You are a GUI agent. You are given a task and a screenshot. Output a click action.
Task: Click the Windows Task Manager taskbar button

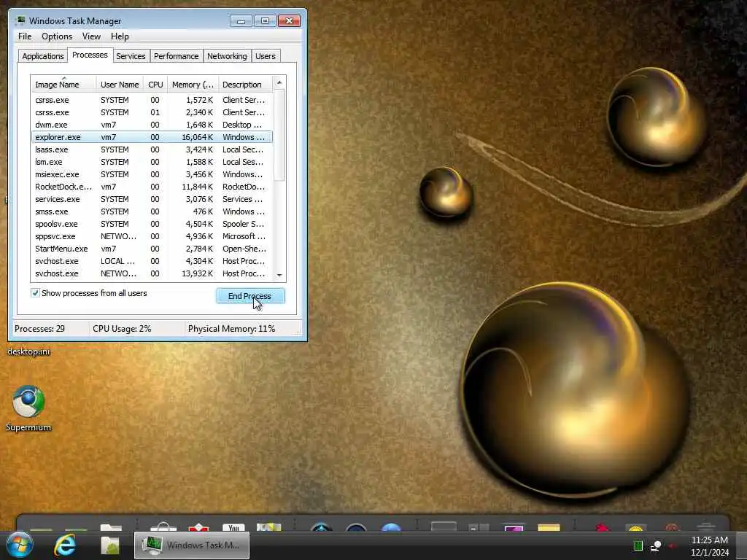click(x=192, y=545)
